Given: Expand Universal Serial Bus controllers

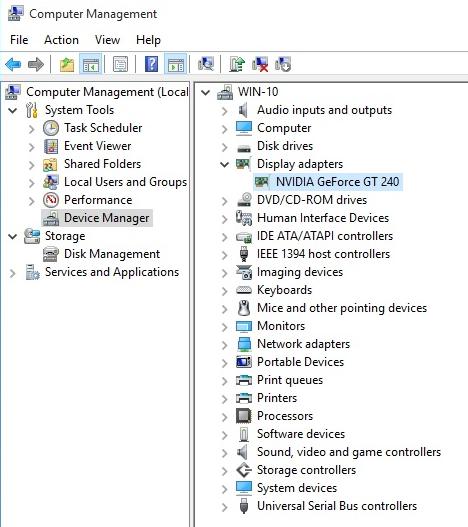Looking at the screenshot, I should click(224, 507).
